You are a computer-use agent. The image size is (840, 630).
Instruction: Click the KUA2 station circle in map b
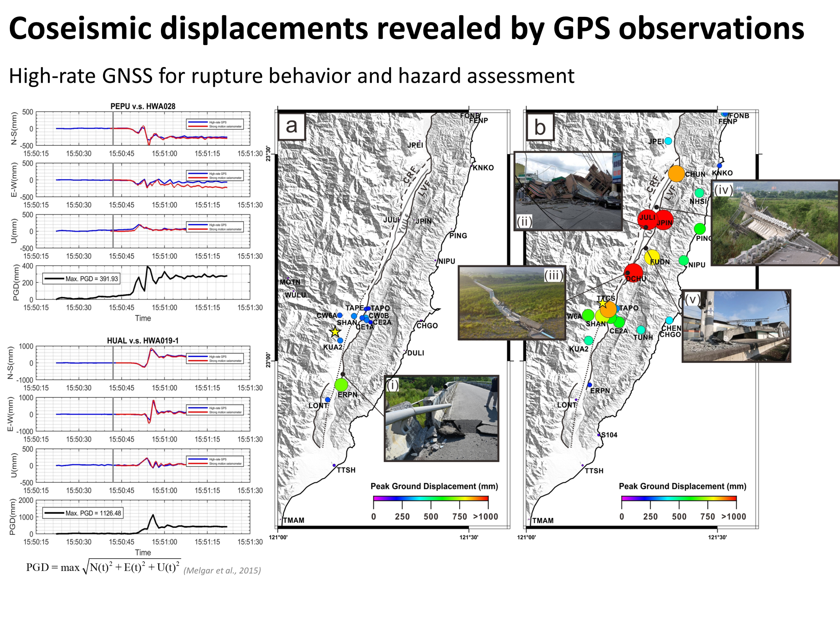click(x=589, y=340)
